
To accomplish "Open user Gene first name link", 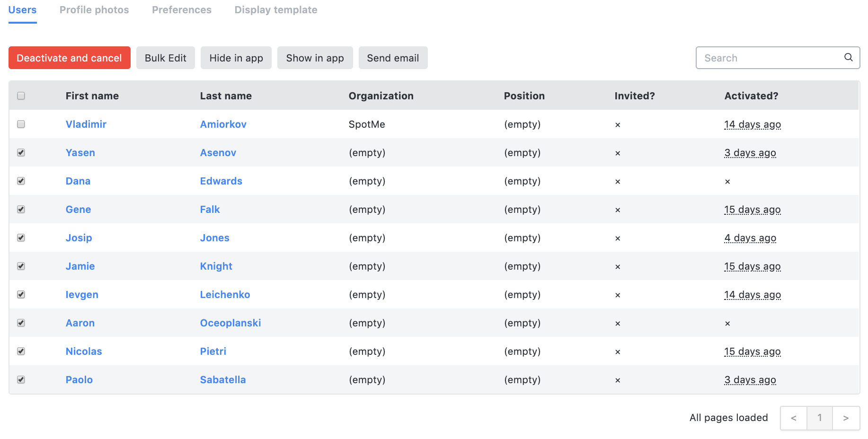I will (x=79, y=210).
